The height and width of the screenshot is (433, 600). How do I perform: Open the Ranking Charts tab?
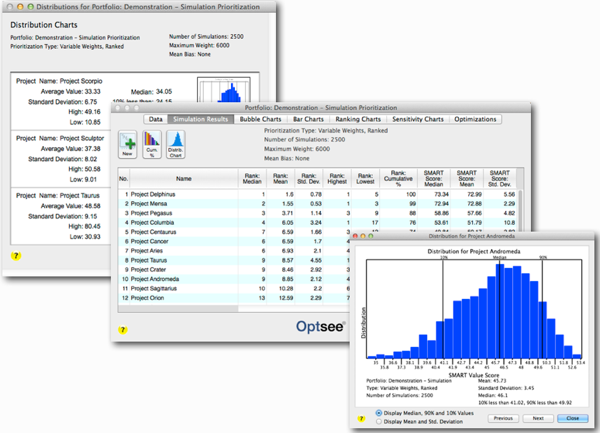[356, 119]
